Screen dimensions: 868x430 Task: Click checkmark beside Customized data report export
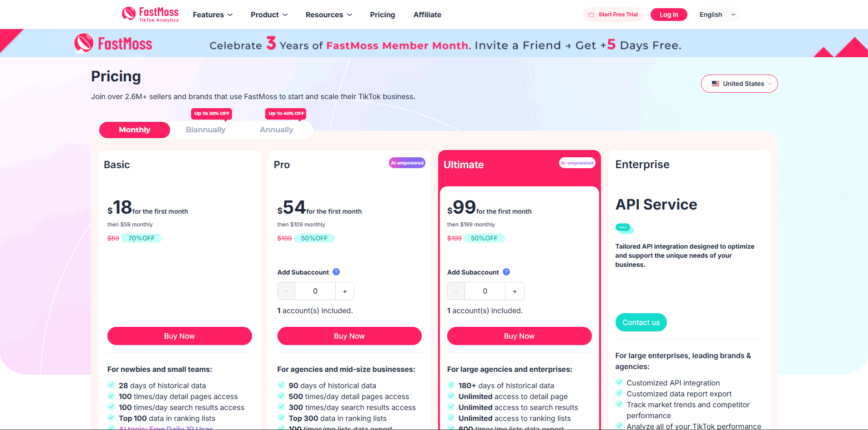pyautogui.click(x=619, y=393)
